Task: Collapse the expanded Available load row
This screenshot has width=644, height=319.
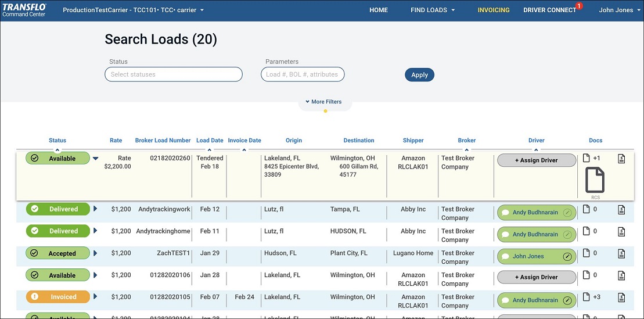Action: (x=96, y=159)
